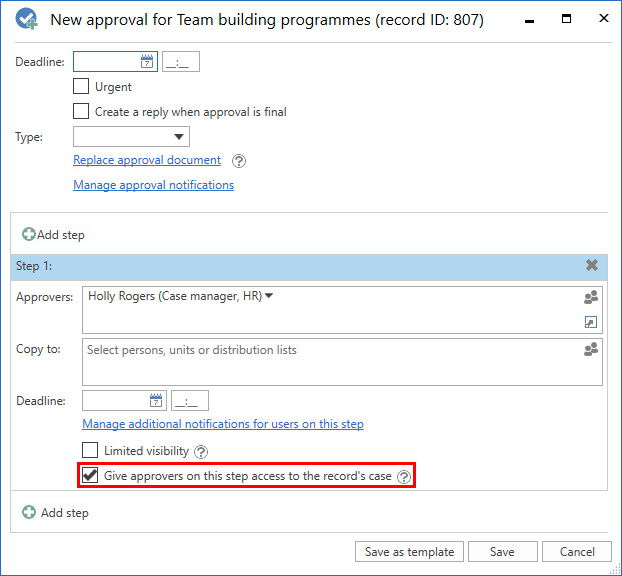
Task: Check Create a reply when approval is final
Action: (82, 112)
